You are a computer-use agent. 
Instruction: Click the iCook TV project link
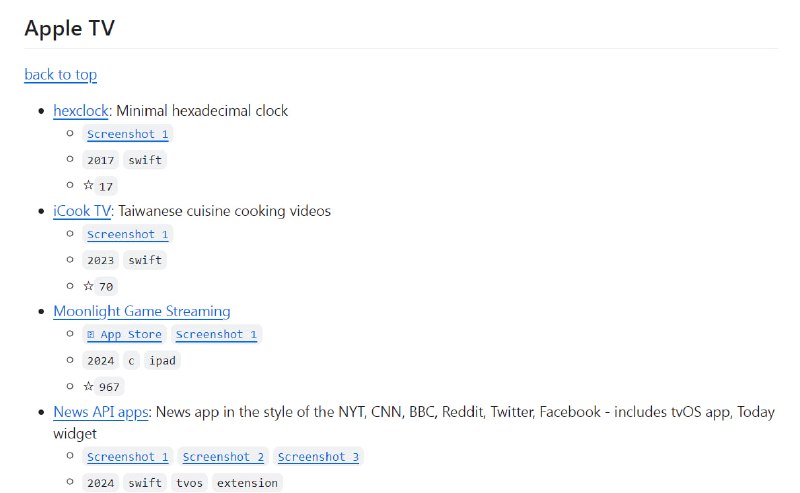coord(82,211)
